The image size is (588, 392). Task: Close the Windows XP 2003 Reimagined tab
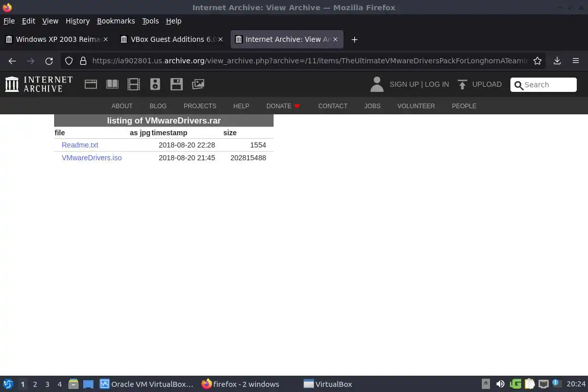coord(106,39)
